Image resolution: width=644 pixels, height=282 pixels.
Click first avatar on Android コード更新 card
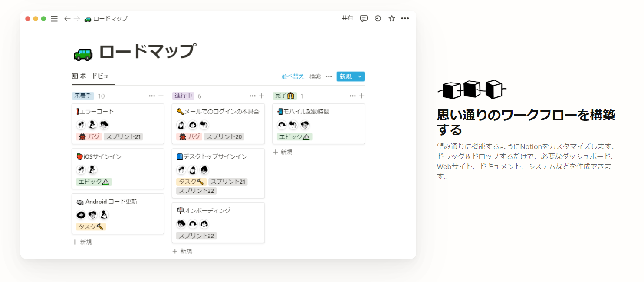(x=81, y=215)
